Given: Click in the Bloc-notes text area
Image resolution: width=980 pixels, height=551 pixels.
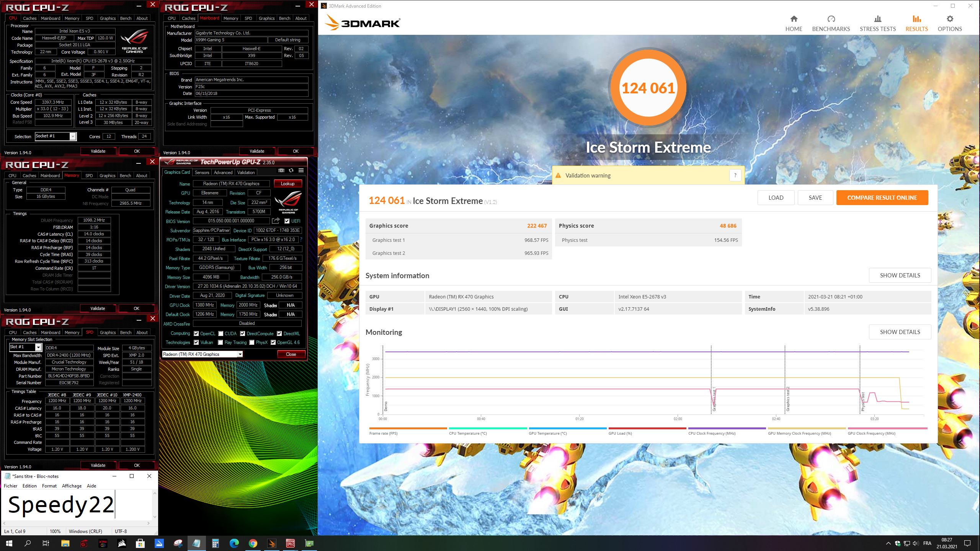Looking at the screenshot, I should click(77, 504).
